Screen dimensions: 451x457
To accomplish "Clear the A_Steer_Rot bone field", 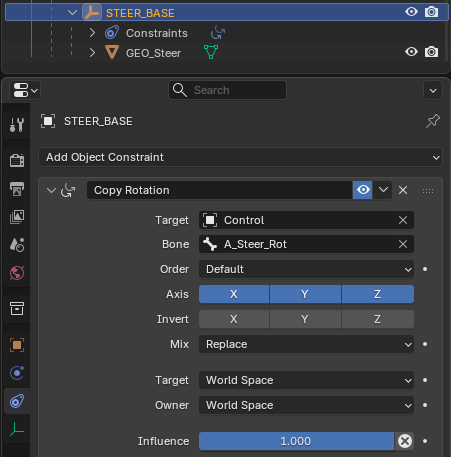I will [403, 244].
